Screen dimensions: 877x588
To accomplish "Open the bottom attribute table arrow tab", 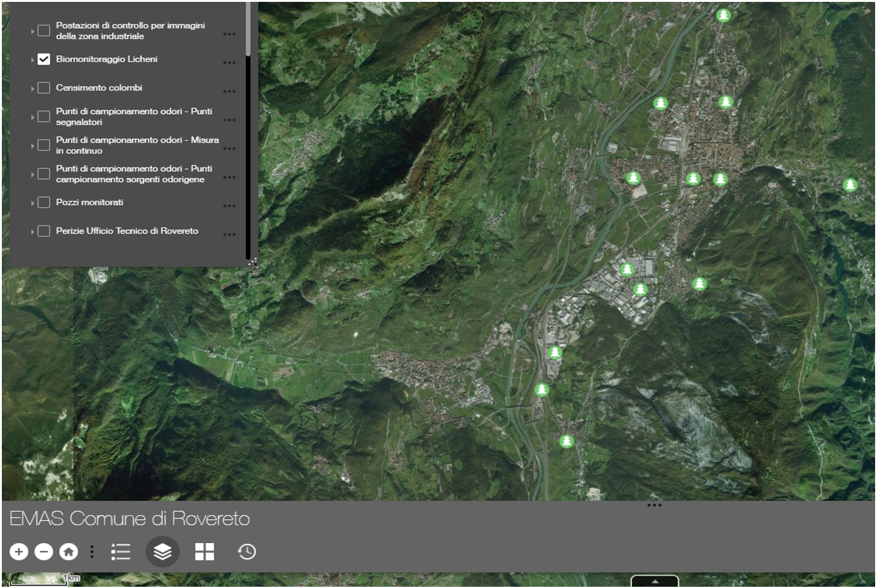I will pos(654,581).
